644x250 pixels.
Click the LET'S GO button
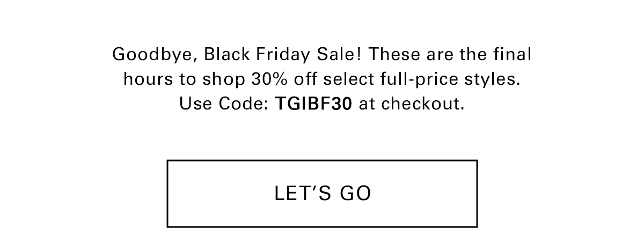(x=322, y=194)
